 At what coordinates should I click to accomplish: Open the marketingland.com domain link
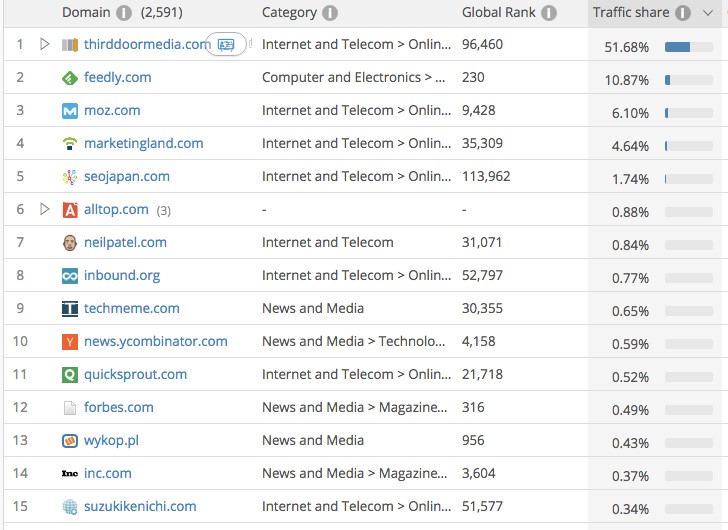(x=143, y=143)
